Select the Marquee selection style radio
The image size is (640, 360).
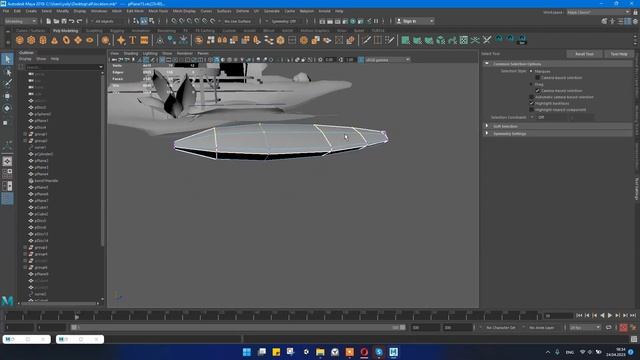(x=531, y=71)
